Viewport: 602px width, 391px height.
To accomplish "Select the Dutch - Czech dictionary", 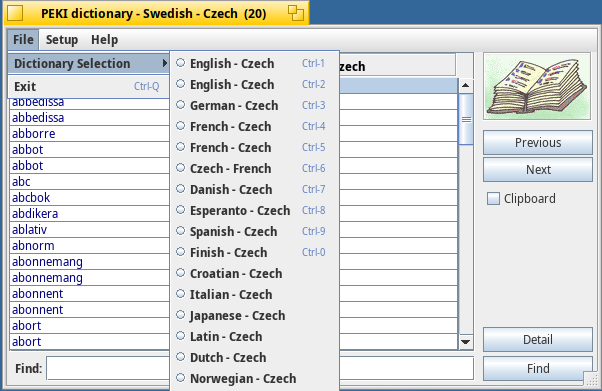I will 255,357.
